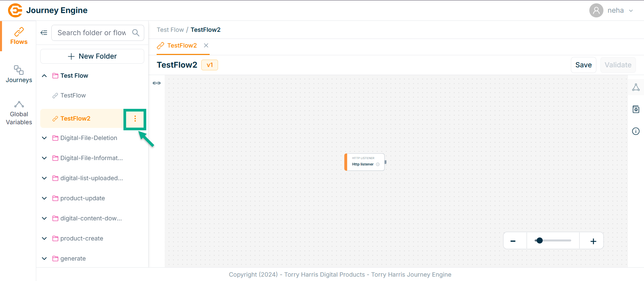This screenshot has width=644, height=281.
Task: Click the search magnifier icon
Action: pyautogui.click(x=136, y=32)
